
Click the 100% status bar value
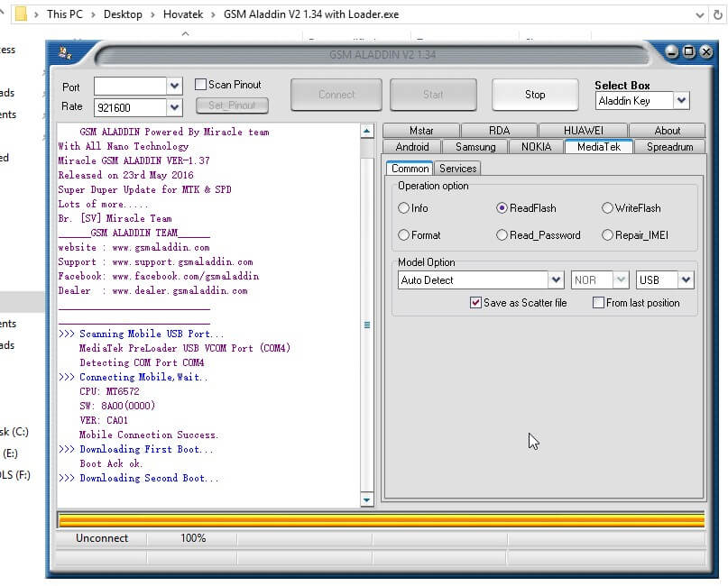click(193, 538)
